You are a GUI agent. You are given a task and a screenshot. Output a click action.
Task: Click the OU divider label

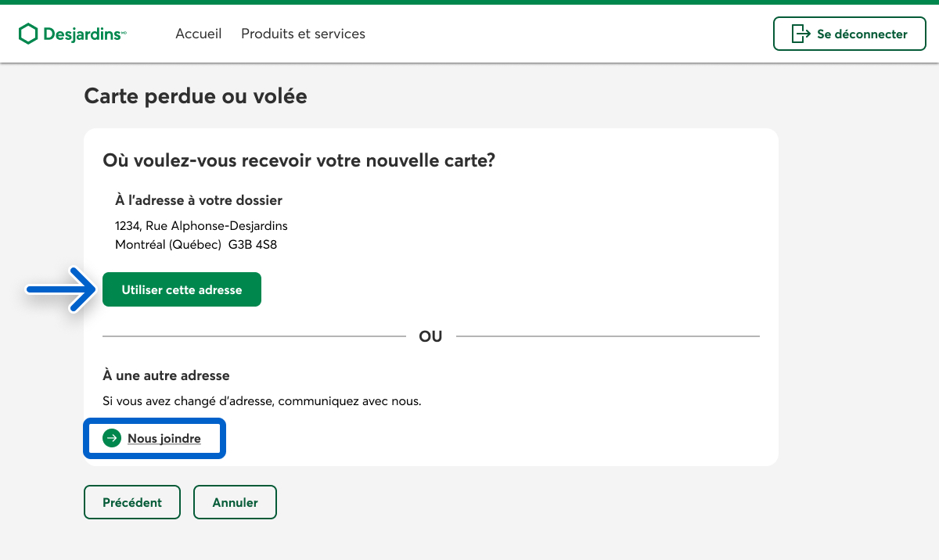tap(430, 336)
